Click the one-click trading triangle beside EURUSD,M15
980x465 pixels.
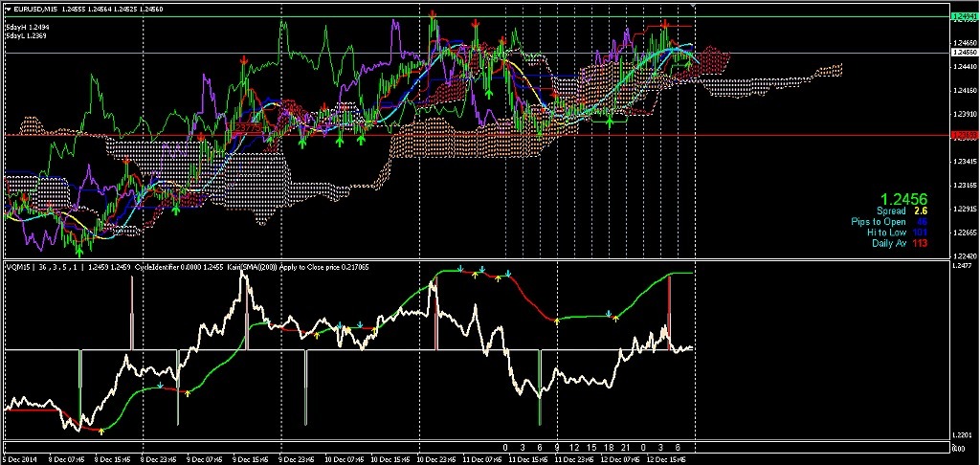coord(8,9)
